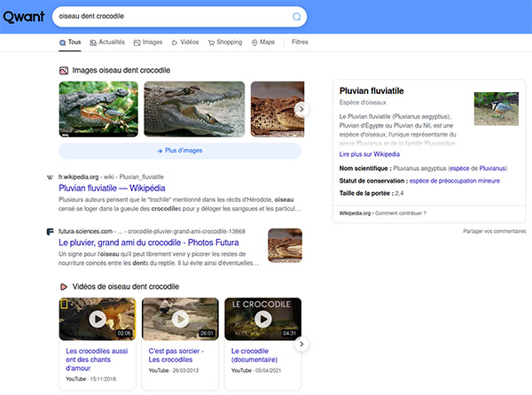
Task: Open the Actualités tab
Action: point(107,43)
